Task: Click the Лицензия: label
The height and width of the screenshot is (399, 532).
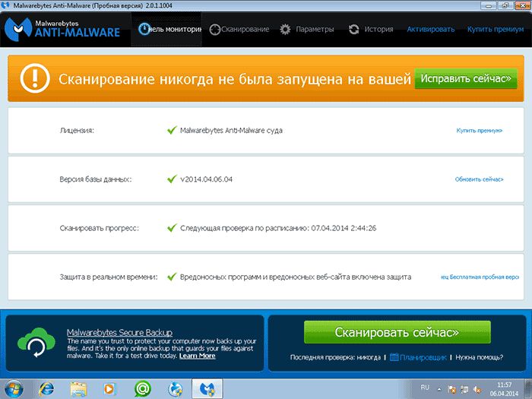Action: 77,131
